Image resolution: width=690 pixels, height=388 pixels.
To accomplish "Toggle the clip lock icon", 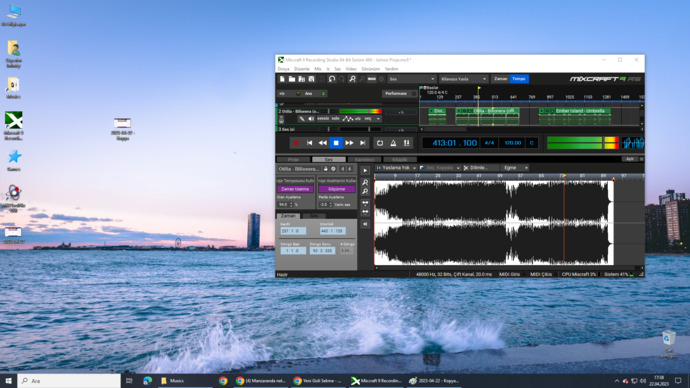I will point(326,169).
